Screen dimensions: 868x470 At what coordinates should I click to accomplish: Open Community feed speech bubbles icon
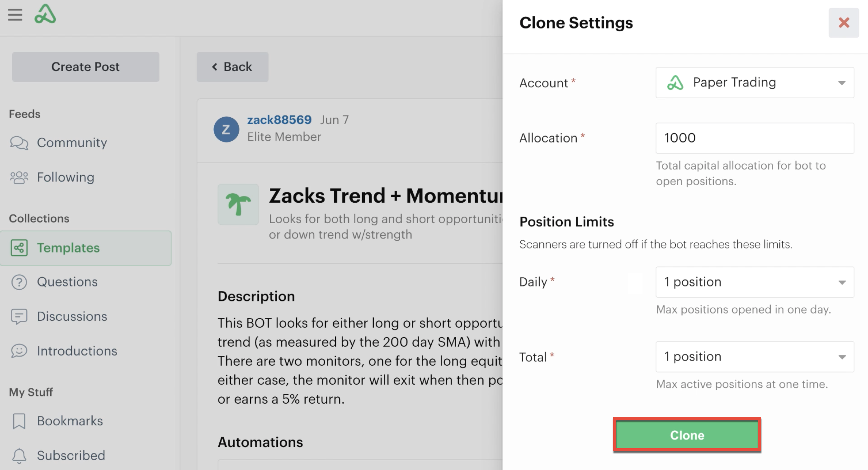19,143
